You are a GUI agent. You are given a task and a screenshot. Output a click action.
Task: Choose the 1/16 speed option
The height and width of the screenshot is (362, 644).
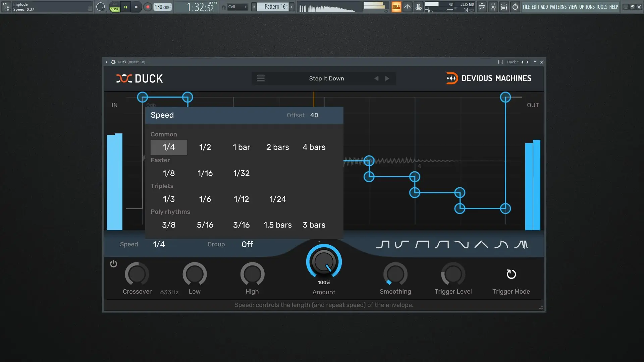coord(205,173)
